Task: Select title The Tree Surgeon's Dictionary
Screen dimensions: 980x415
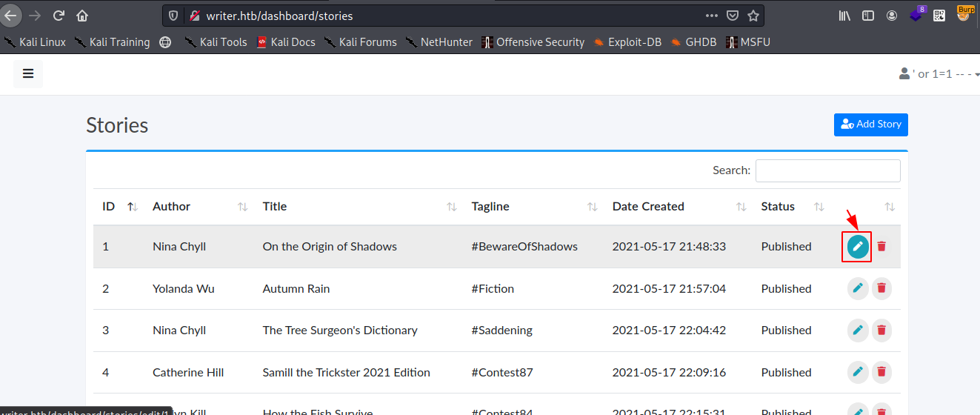Action: [340, 330]
